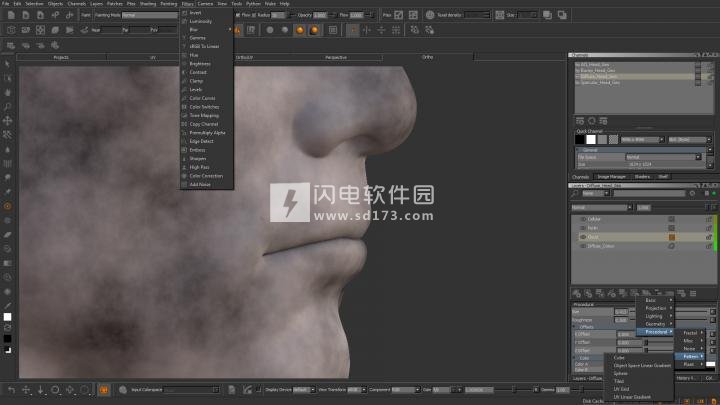Open the Filters menu in the menu bar
Image resolution: width=720 pixels, height=405 pixels.
click(x=188, y=4)
